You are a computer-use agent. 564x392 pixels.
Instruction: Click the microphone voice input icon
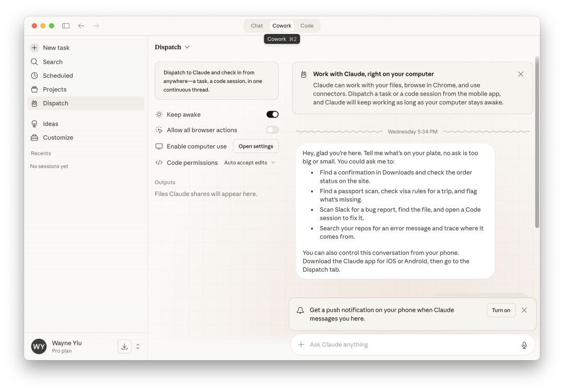524,345
